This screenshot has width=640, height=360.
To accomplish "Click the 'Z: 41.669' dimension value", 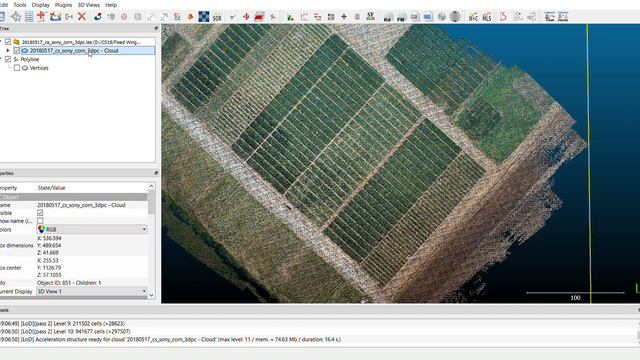I will (48, 253).
